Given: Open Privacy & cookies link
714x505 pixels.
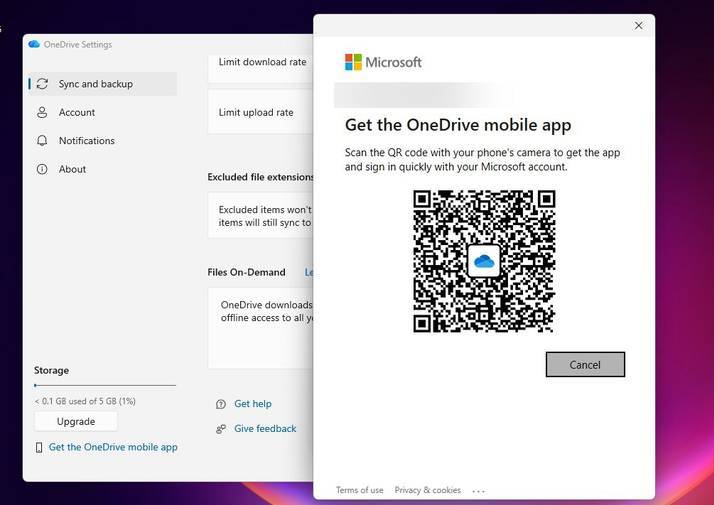Looking at the screenshot, I should 428,490.
